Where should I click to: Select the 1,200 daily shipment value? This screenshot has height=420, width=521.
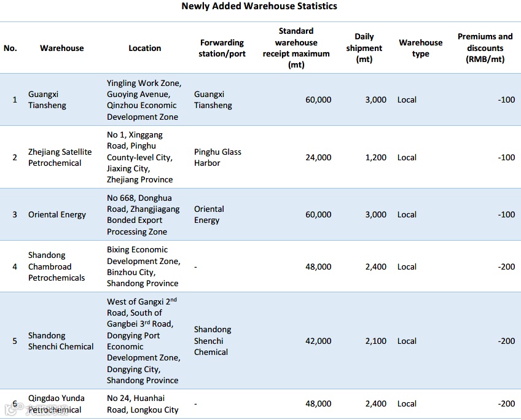376,157
